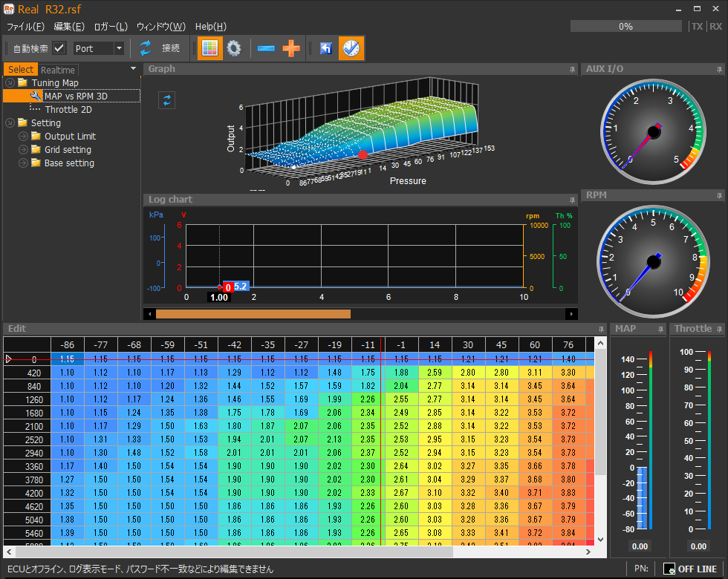Click the refresh icon in Graph panel
The height and width of the screenshot is (579, 728).
(x=166, y=100)
